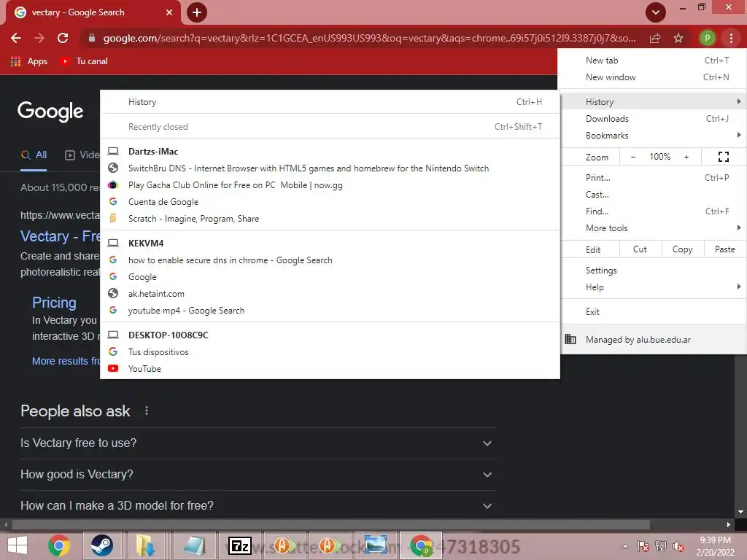Launch Steam from the taskbar
The width and height of the screenshot is (747, 560).
pos(101,545)
